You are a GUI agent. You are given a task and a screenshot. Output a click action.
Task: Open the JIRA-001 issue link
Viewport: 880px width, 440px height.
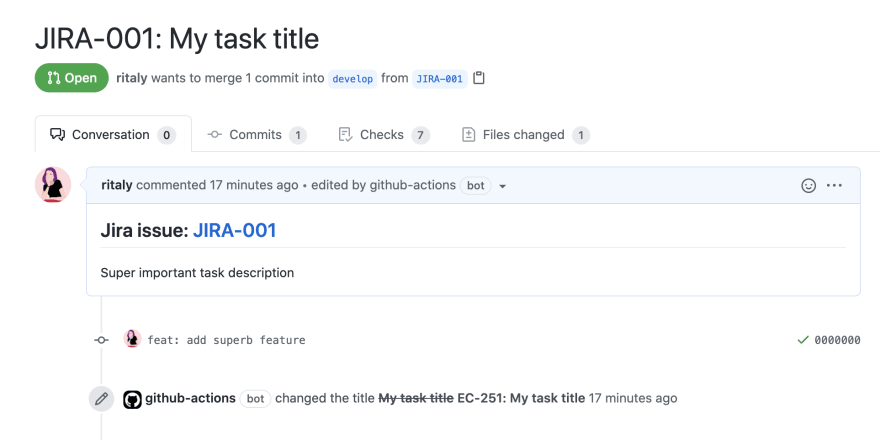(x=234, y=231)
